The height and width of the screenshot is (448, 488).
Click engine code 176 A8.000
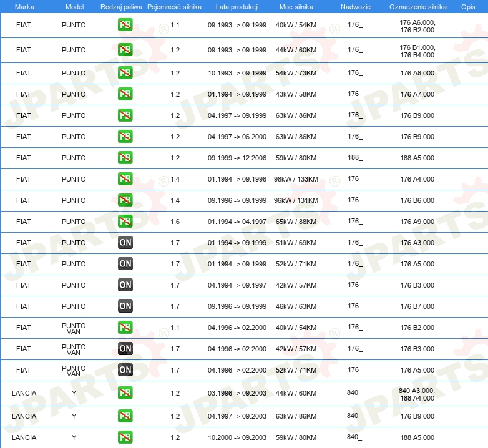point(417,73)
